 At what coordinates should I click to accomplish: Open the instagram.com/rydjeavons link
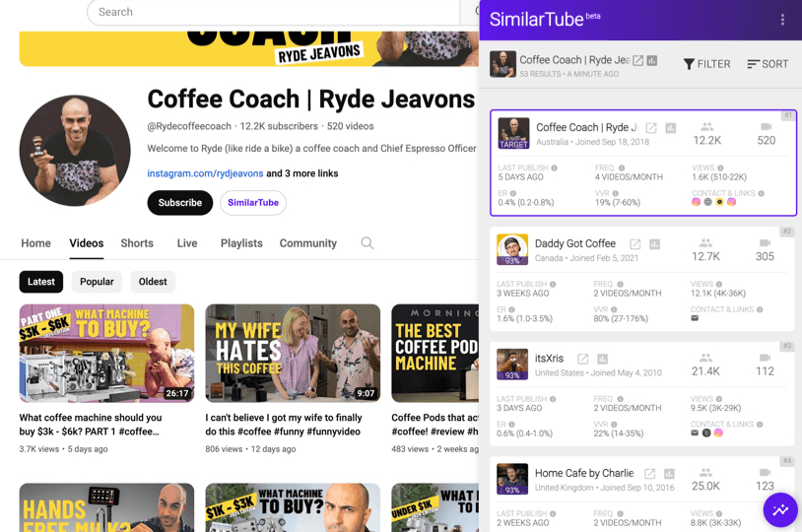pos(205,173)
